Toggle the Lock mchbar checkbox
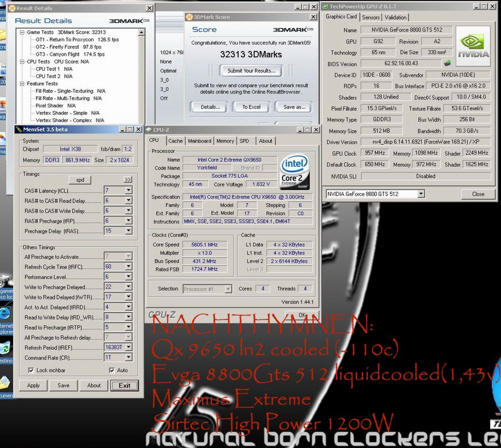 tap(31, 370)
